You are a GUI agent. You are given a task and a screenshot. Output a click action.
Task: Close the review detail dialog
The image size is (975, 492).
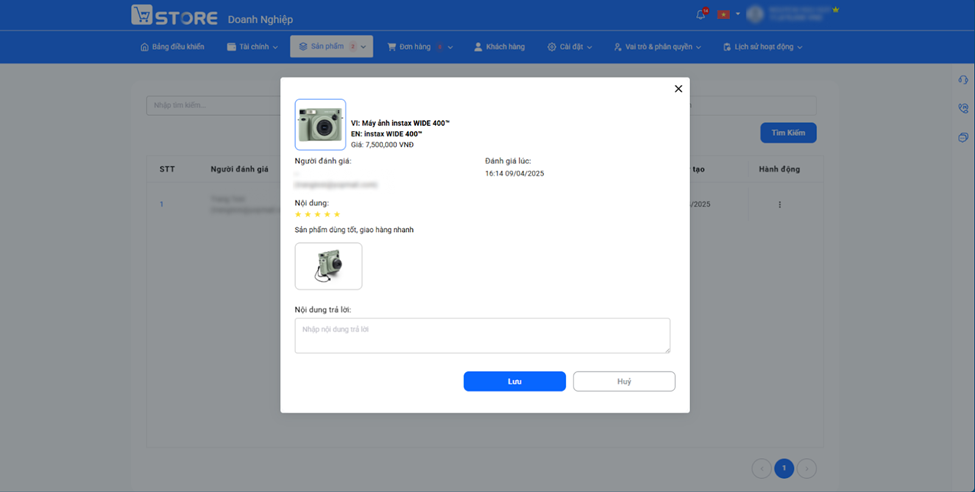(x=678, y=89)
